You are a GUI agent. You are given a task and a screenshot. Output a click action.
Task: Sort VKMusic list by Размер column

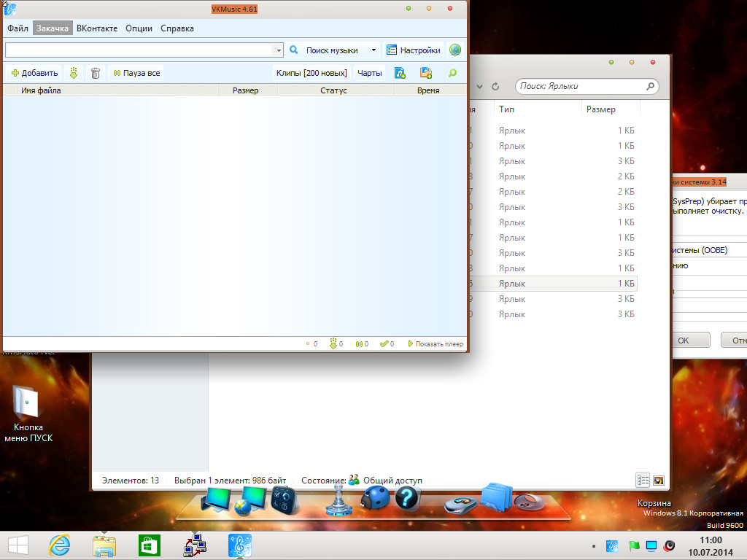pos(248,90)
